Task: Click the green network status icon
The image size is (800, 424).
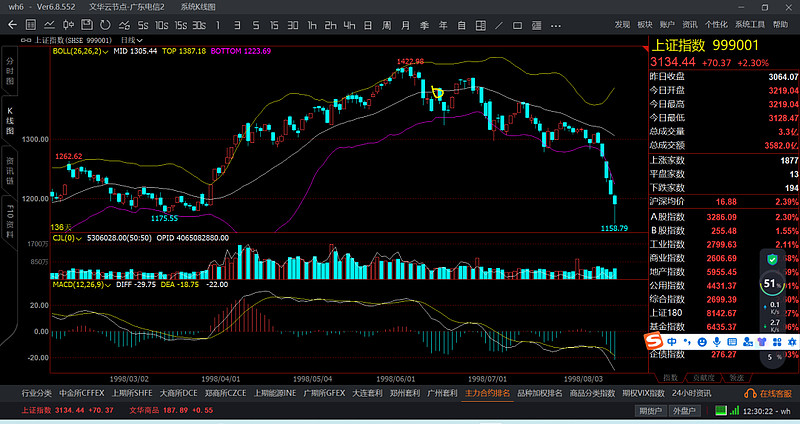Action: 720,410
